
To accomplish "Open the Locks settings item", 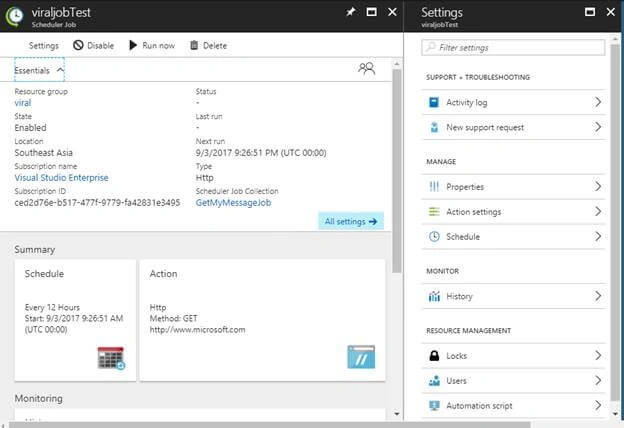I will [513, 356].
